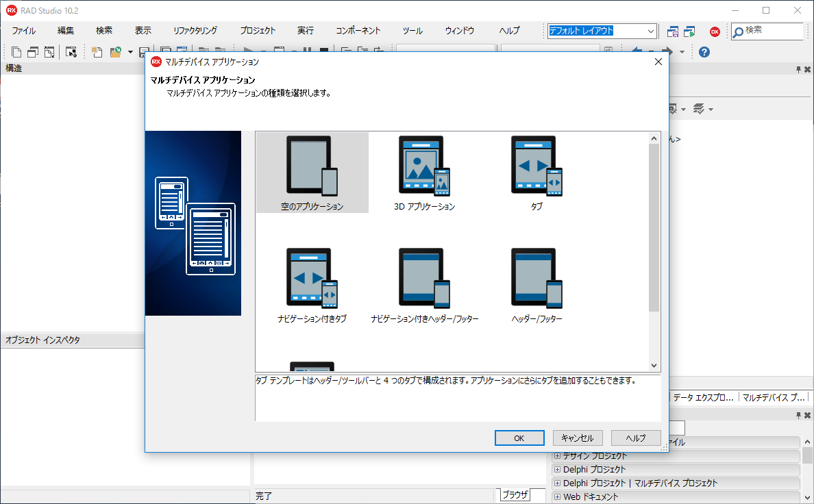Open the ツール menu

(412, 31)
